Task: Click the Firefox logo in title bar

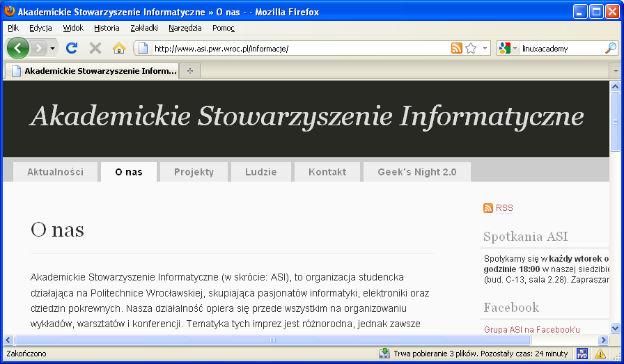Action: [10, 11]
